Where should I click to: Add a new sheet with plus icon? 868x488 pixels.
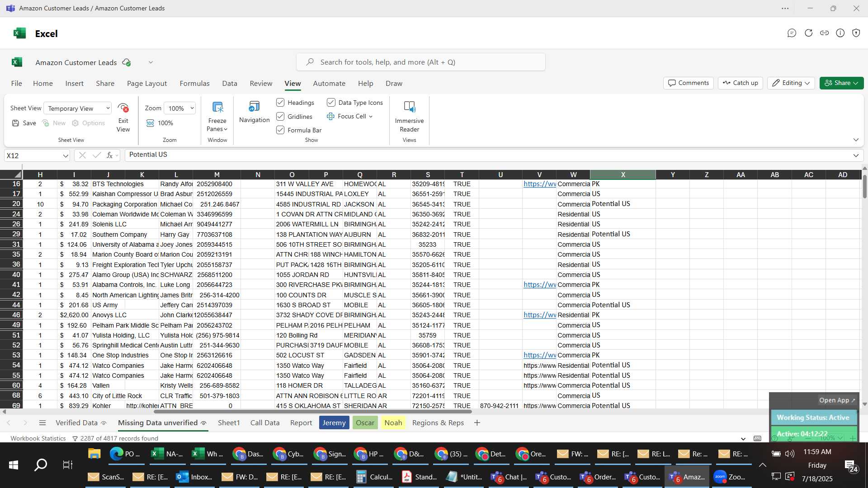point(477,423)
